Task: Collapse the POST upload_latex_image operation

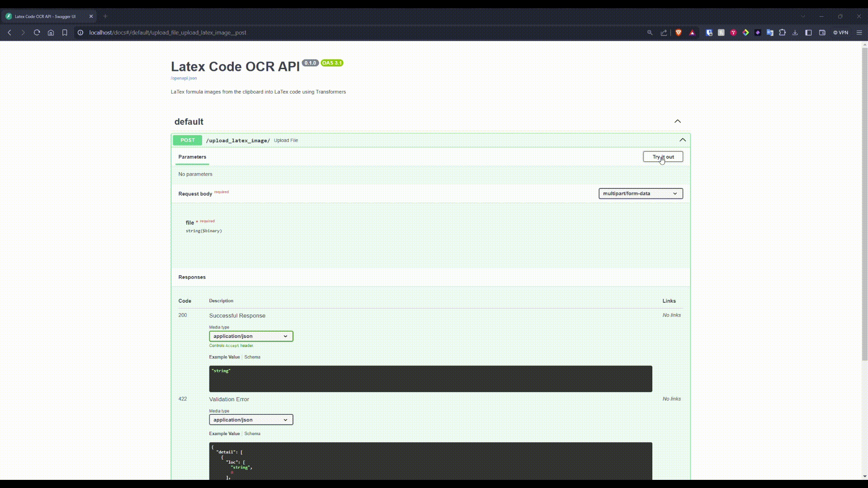Action: [x=683, y=140]
